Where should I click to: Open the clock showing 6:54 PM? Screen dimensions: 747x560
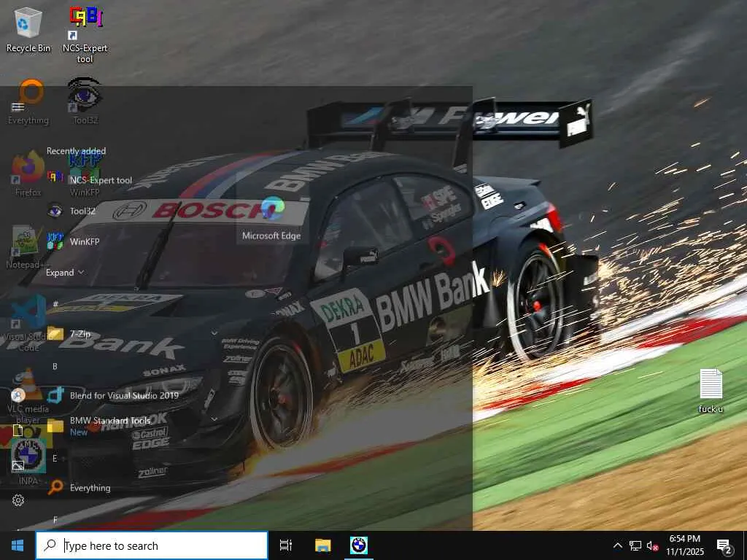pyautogui.click(x=685, y=545)
